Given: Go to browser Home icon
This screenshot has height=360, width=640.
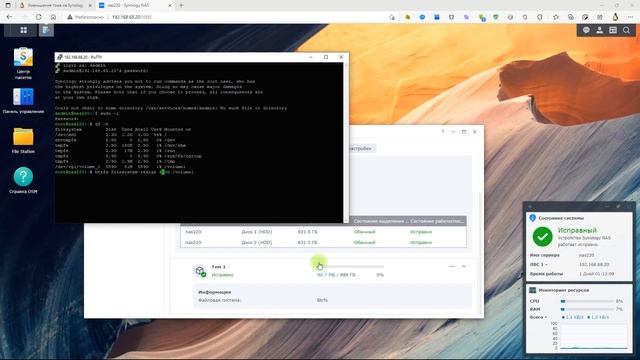Looking at the screenshot, I should (x=53, y=17).
